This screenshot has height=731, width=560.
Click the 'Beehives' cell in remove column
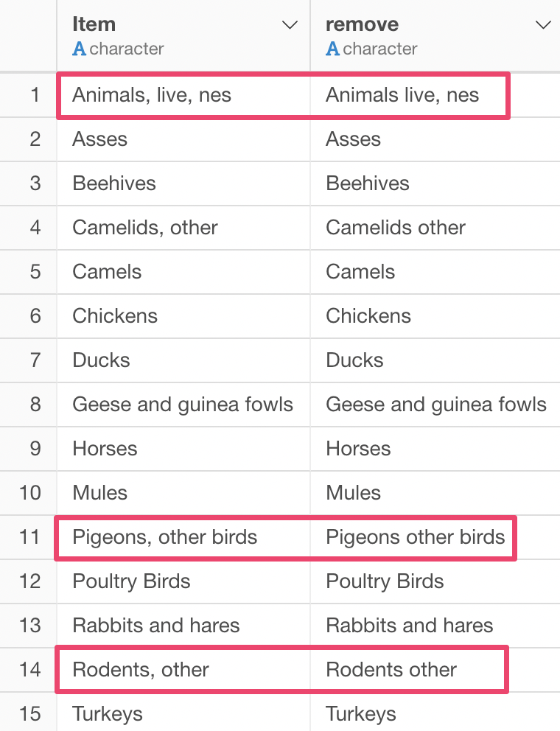tap(435, 183)
